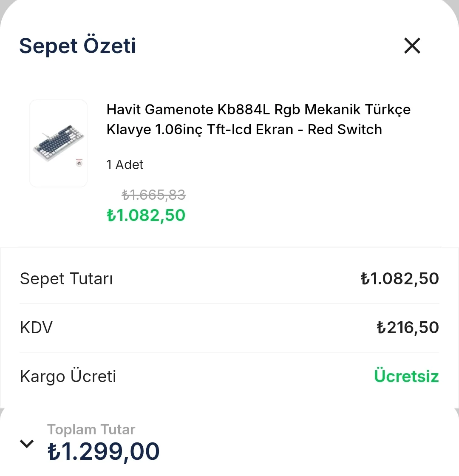The width and height of the screenshot is (459, 476).
Task: Open the Havit keyboard product thumbnail
Action: [58, 143]
